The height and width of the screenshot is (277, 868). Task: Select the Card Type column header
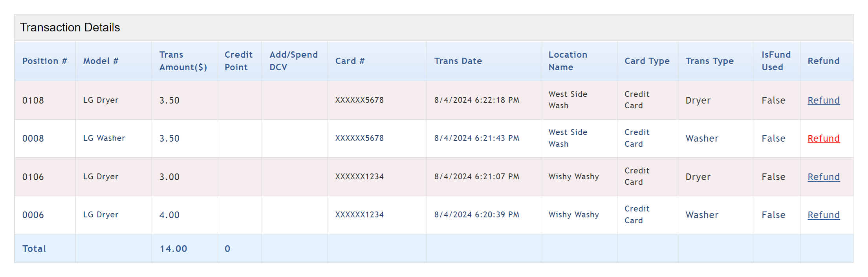click(647, 61)
